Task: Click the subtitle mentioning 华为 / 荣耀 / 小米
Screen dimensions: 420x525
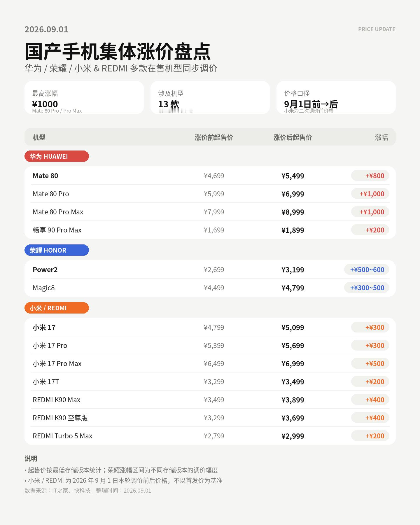Action: coord(121,68)
